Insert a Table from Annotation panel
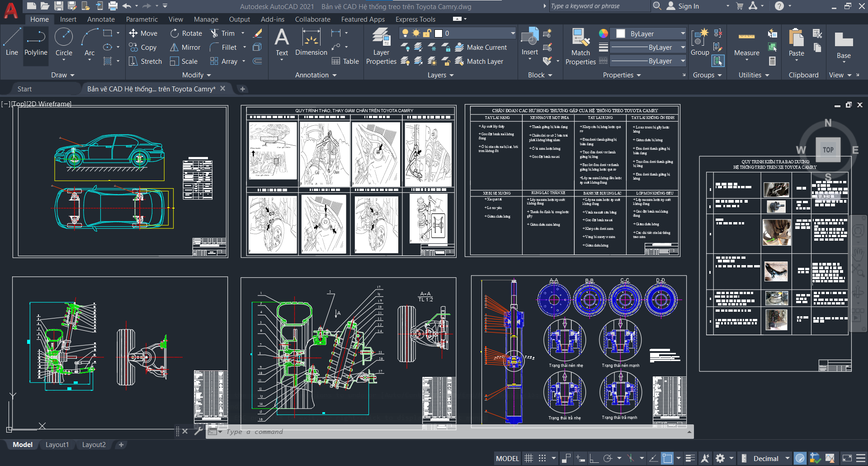This screenshot has width=868, height=466. (x=345, y=61)
